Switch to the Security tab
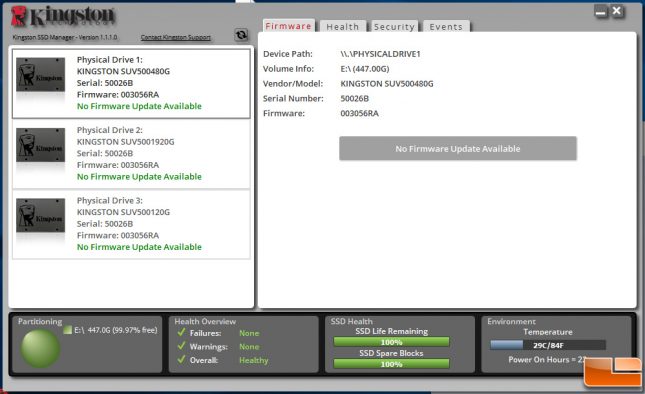645x394 pixels. click(394, 27)
